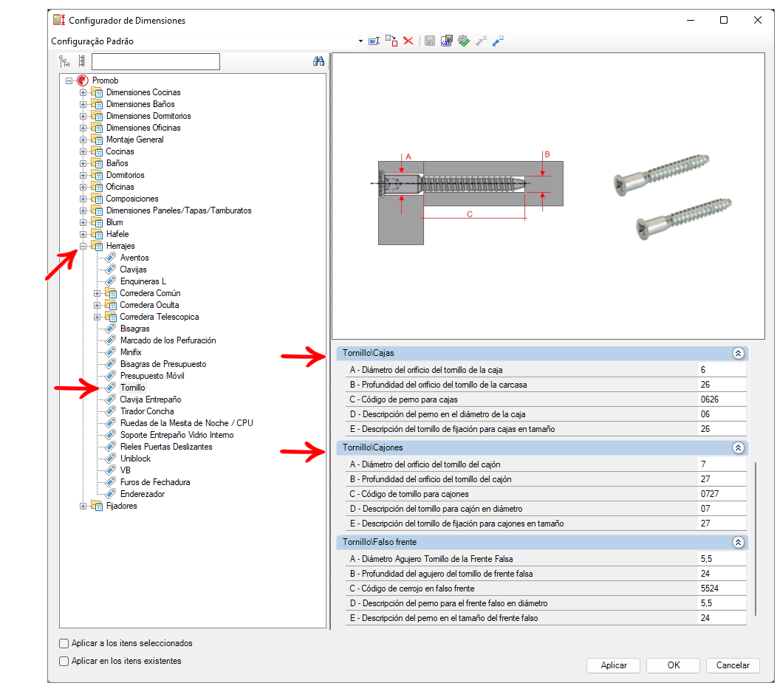
Task: Select the Composiciones folder
Action: (x=132, y=199)
